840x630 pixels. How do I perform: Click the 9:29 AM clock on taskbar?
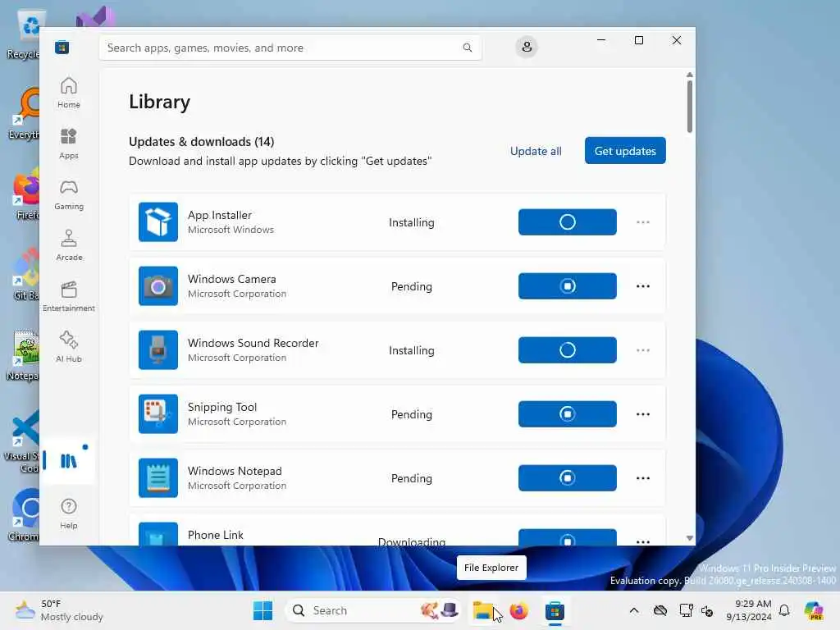tap(753, 604)
